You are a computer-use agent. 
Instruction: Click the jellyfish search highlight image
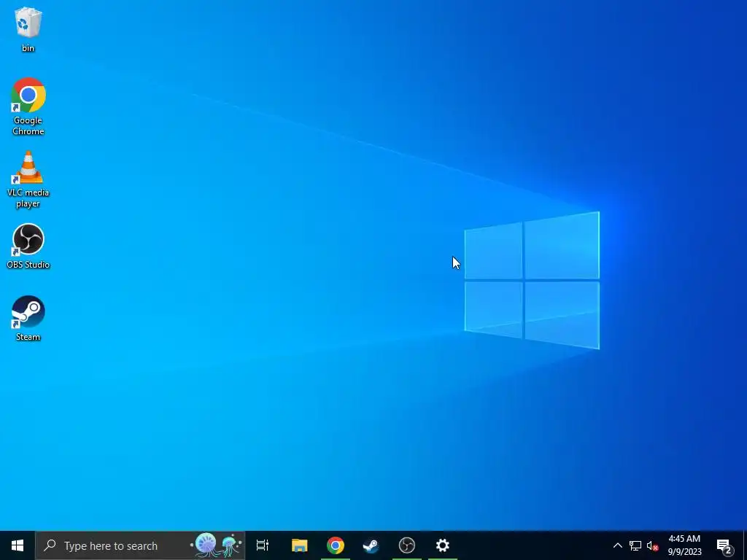[x=217, y=545]
